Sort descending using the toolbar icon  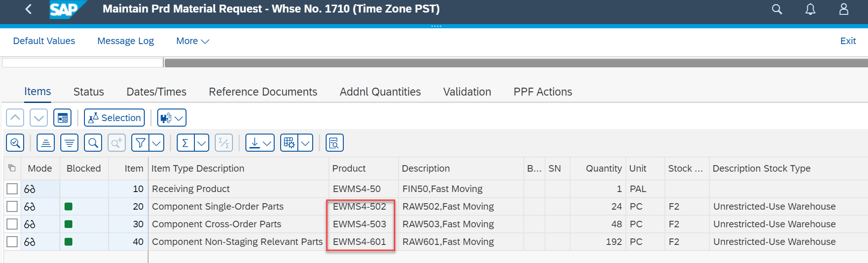coord(69,143)
